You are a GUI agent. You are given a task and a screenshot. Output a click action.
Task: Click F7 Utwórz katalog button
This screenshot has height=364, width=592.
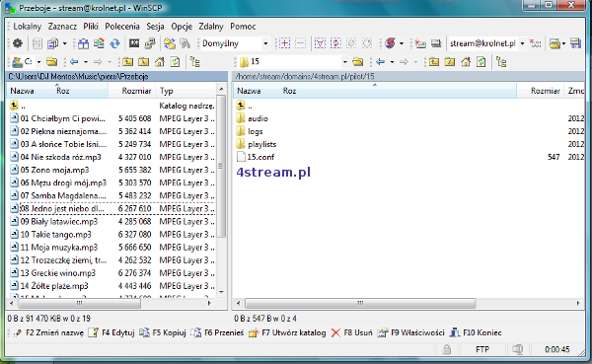[x=287, y=332]
